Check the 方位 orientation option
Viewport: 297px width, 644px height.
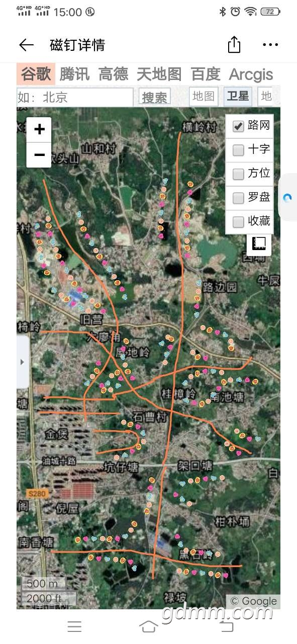[x=238, y=174]
